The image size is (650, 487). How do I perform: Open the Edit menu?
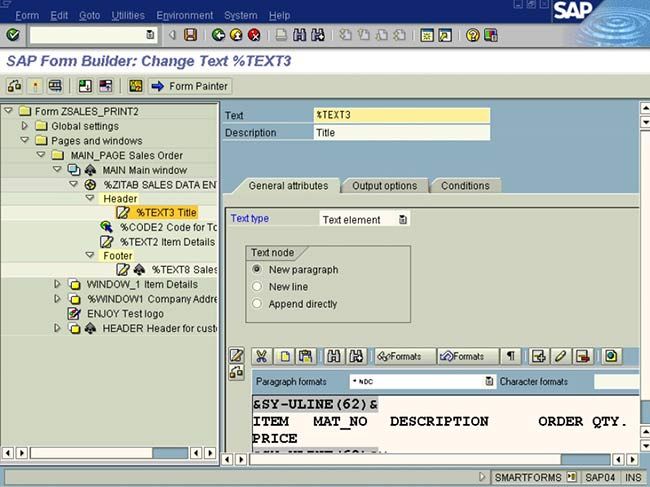[x=59, y=15]
